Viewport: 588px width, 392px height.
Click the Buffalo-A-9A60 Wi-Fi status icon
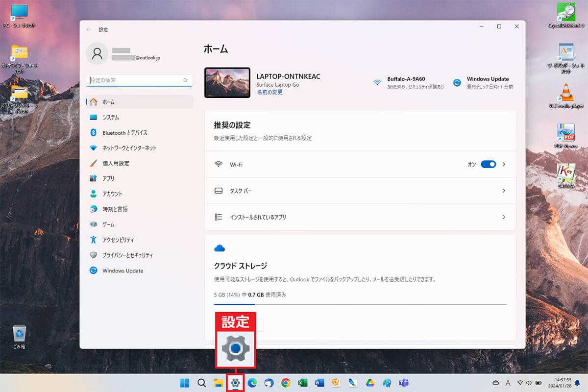click(x=377, y=83)
